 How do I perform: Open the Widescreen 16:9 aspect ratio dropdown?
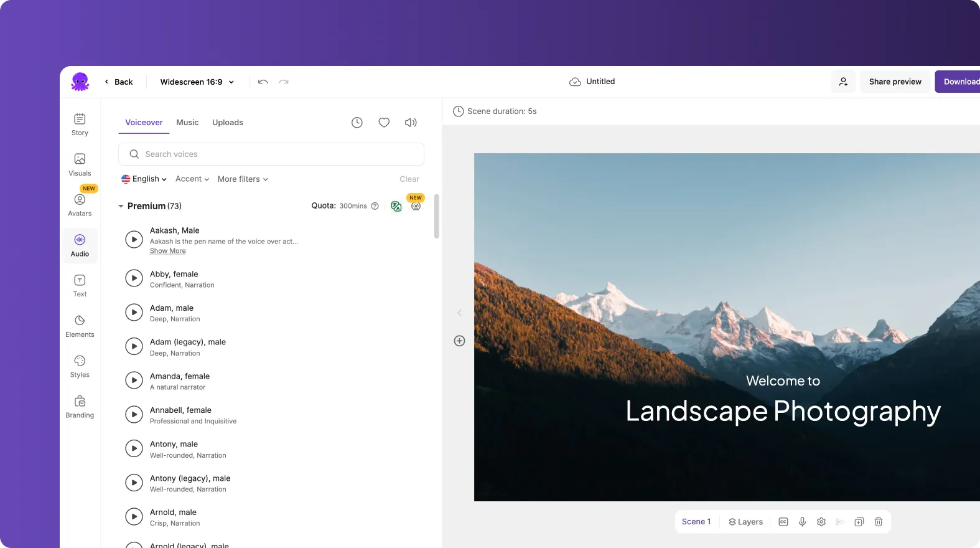click(x=197, y=82)
